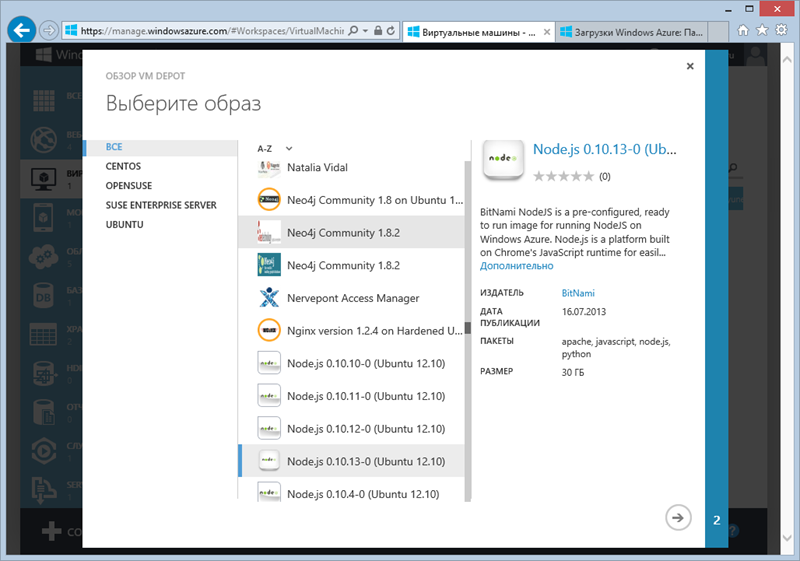Image resolution: width=800 pixels, height=561 pixels.
Task: Click the lock security icon in the address bar
Action: point(378,31)
